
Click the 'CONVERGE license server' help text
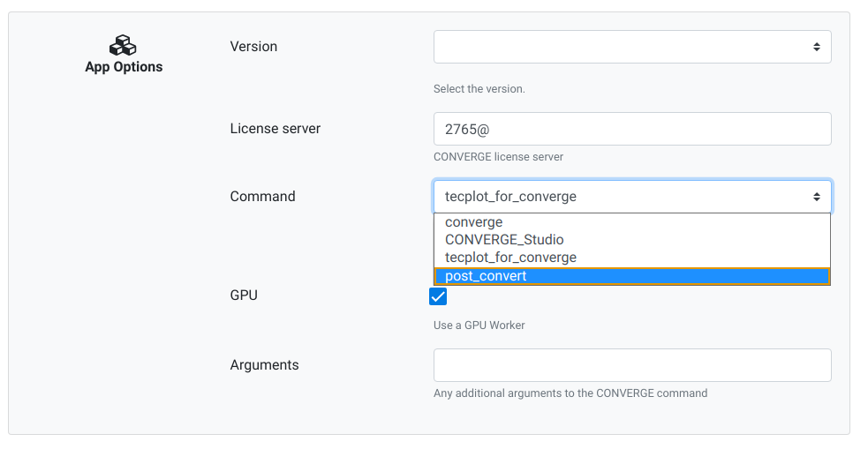pyautogui.click(x=498, y=157)
